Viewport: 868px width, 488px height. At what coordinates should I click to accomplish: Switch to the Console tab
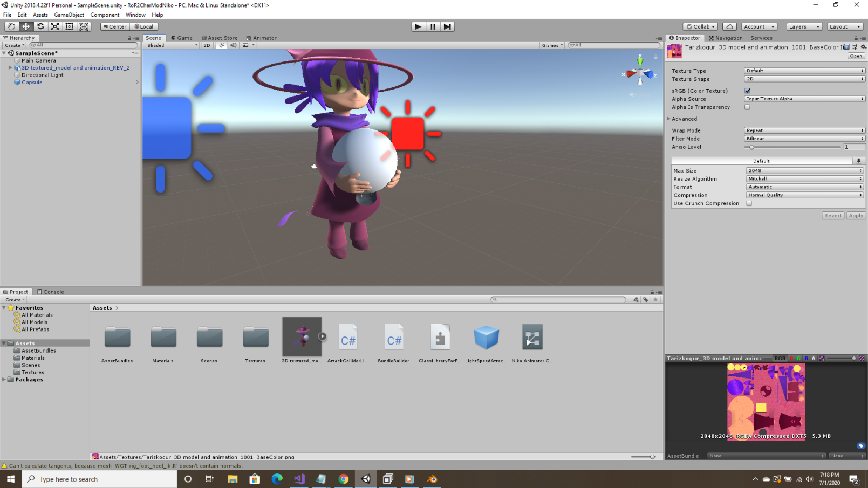tap(51, 292)
